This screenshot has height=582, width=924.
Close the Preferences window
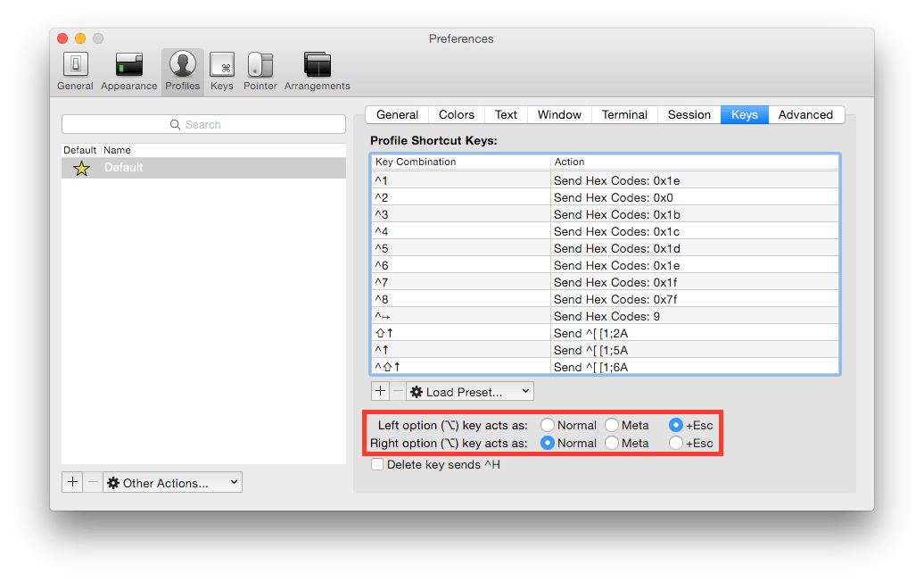(62, 38)
